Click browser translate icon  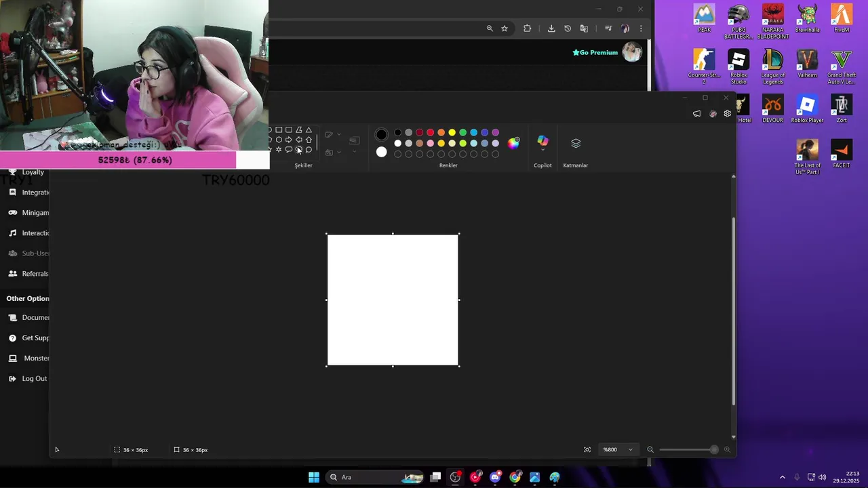point(584,28)
